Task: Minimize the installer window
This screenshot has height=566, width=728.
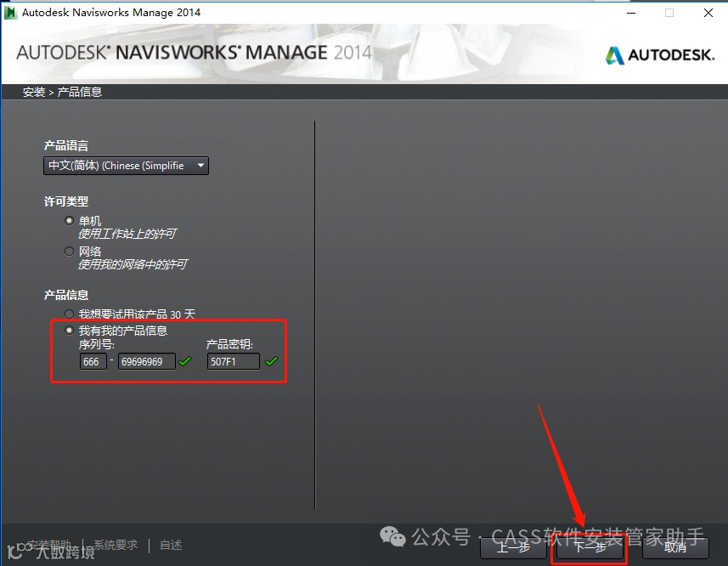Action: tap(631, 13)
